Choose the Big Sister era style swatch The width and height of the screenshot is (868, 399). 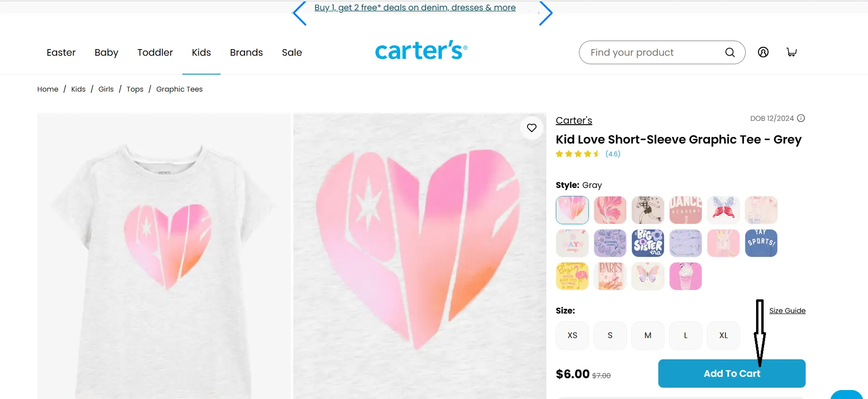(648, 243)
